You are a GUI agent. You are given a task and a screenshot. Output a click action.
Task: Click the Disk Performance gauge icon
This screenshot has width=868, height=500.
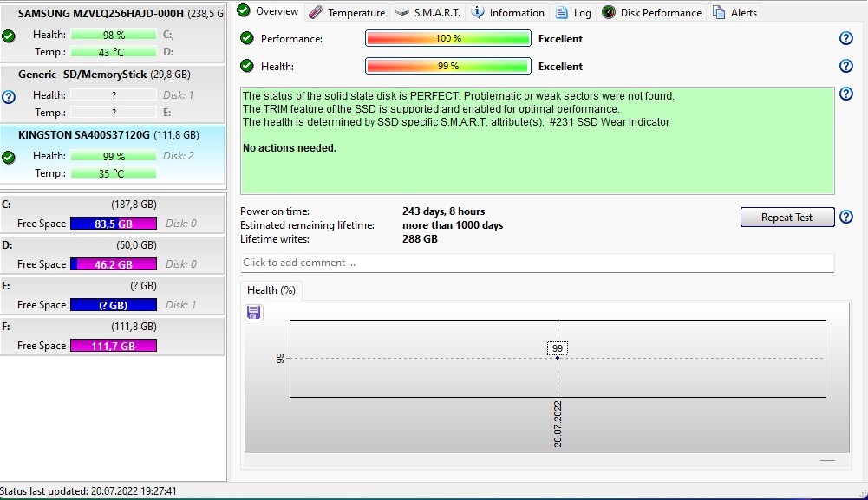click(609, 12)
